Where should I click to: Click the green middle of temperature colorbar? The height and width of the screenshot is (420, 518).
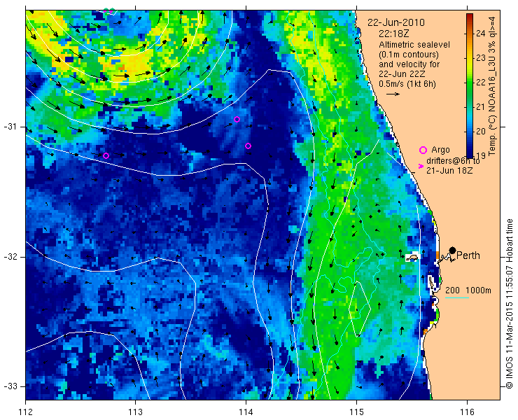[470, 87]
